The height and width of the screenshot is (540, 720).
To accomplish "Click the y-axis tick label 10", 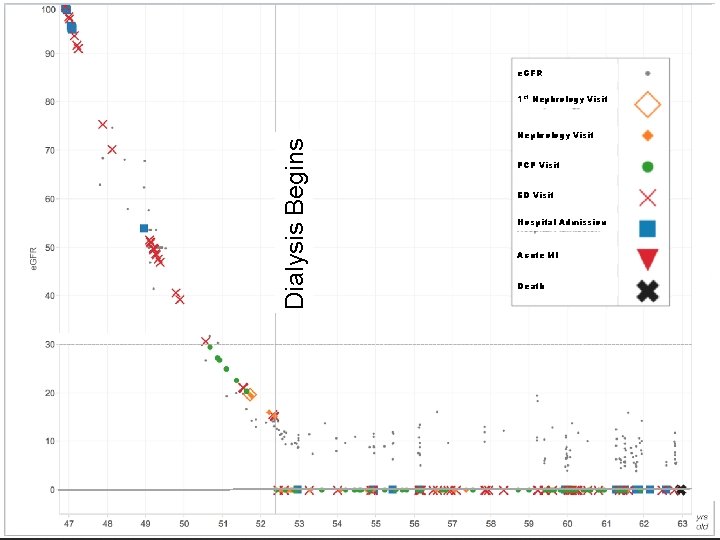I will pyautogui.click(x=50, y=442).
